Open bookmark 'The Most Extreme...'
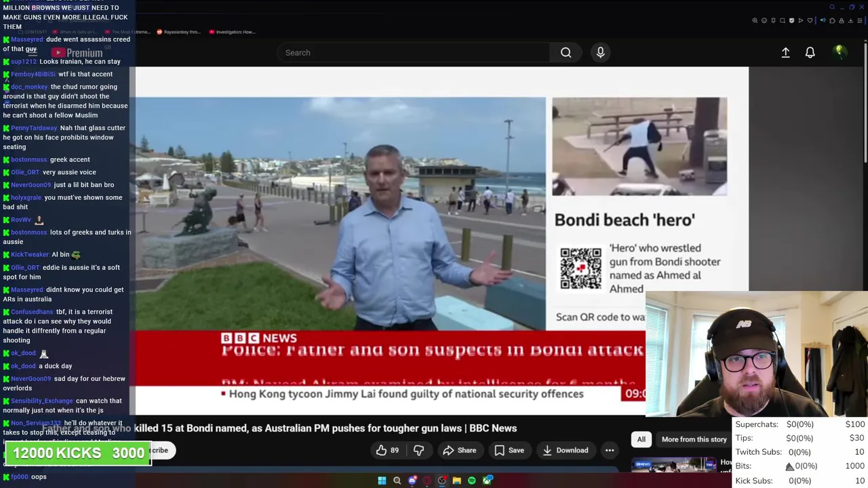The height and width of the screenshot is (488, 868). (x=127, y=32)
